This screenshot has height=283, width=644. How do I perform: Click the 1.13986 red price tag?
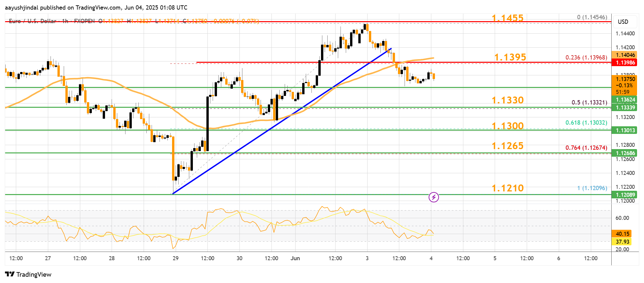[625, 62]
